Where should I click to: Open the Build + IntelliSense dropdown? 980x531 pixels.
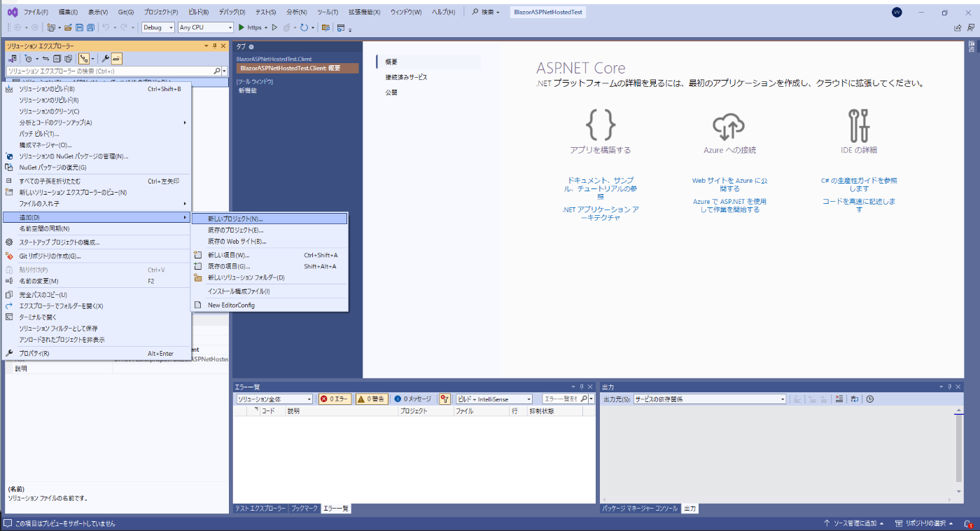494,399
